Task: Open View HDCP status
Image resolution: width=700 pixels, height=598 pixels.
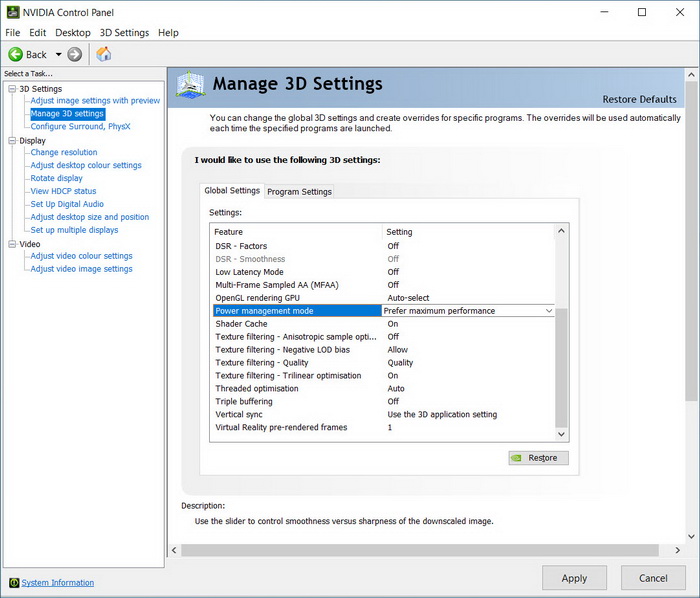Action: click(x=63, y=191)
